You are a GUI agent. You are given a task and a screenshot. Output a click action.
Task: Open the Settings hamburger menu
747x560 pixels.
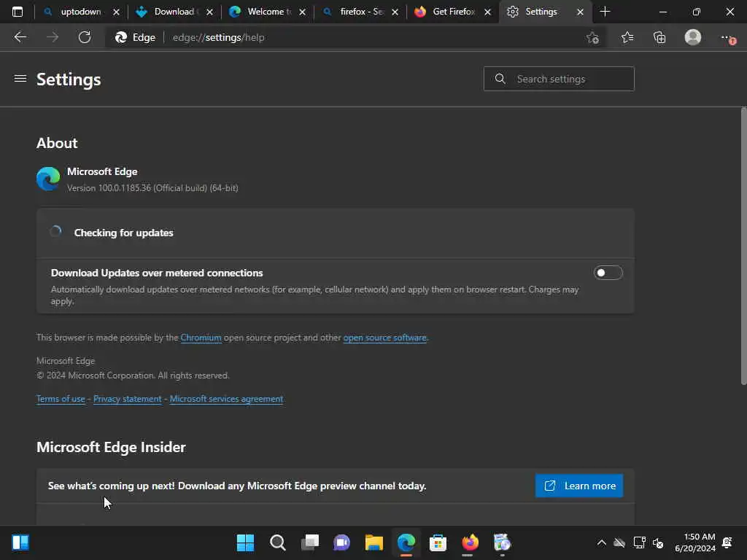(20, 78)
